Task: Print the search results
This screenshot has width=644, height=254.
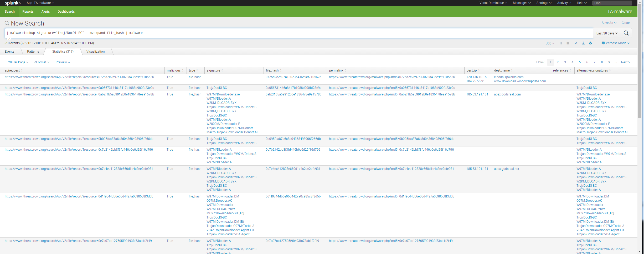Action: 590,43
